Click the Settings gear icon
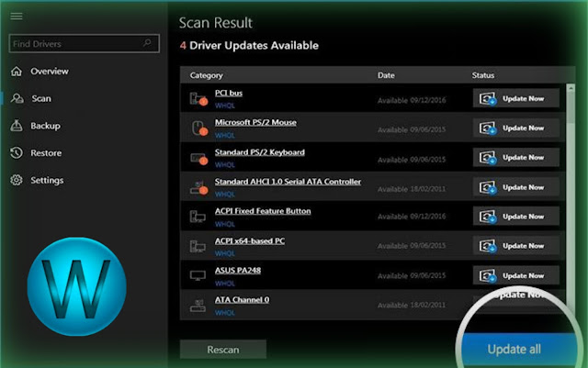 click(17, 180)
